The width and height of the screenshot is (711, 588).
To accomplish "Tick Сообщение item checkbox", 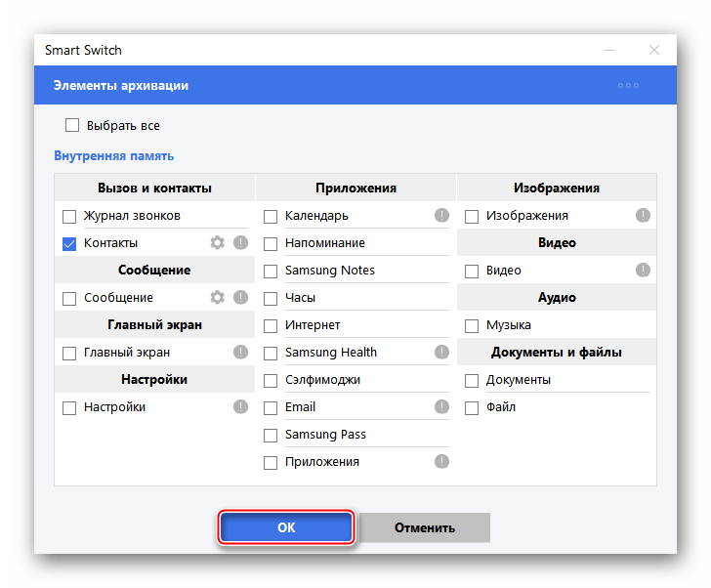I will point(69,299).
